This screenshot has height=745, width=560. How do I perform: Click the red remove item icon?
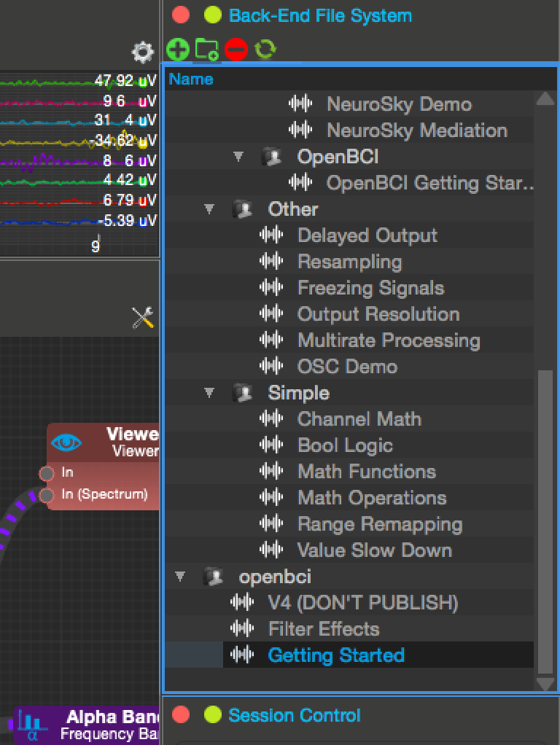pos(236,50)
